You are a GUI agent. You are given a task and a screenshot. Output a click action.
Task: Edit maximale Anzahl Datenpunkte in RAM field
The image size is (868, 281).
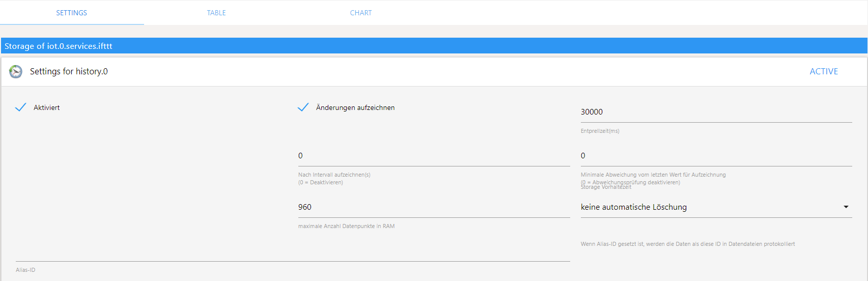tap(434, 207)
